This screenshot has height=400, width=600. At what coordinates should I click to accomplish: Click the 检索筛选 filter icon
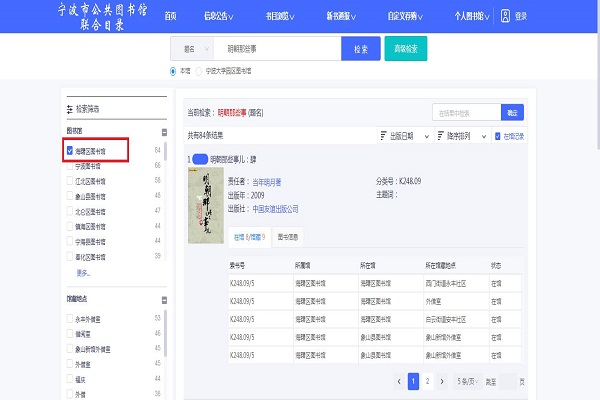(x=70, y=108)
